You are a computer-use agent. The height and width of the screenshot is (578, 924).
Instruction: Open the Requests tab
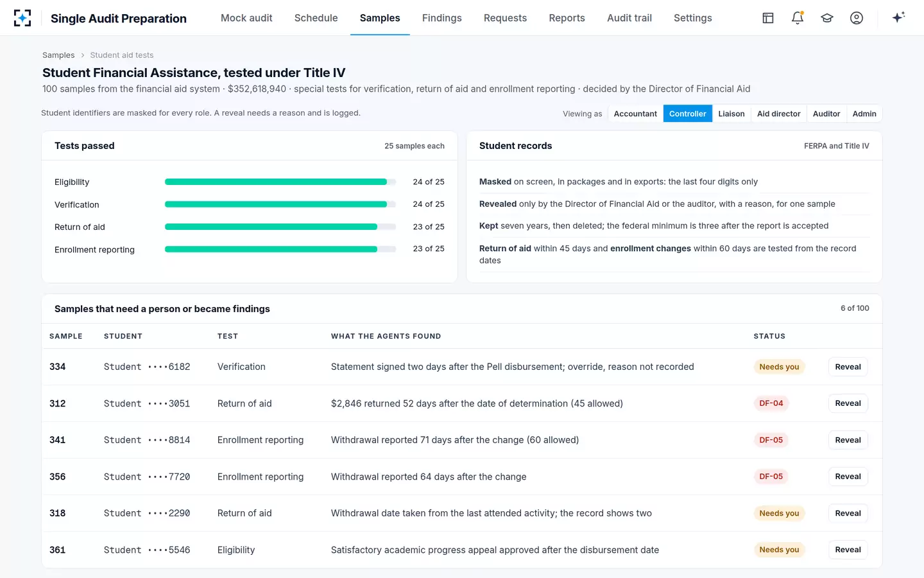point(505,18)
